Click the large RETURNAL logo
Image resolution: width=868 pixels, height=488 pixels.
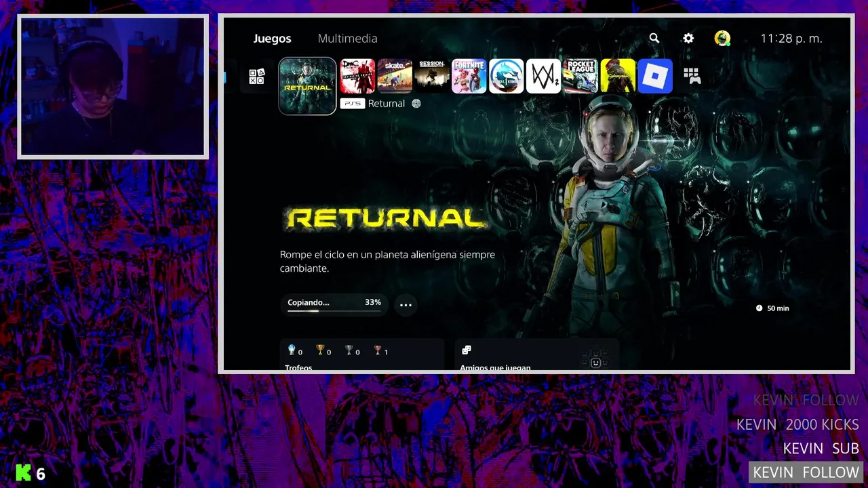[387, 218]
